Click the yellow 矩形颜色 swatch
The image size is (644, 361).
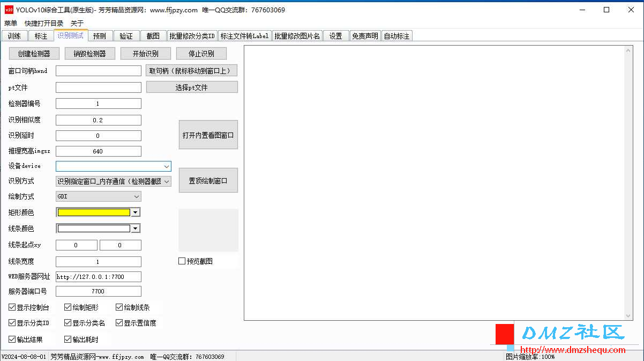click(94, 212)
